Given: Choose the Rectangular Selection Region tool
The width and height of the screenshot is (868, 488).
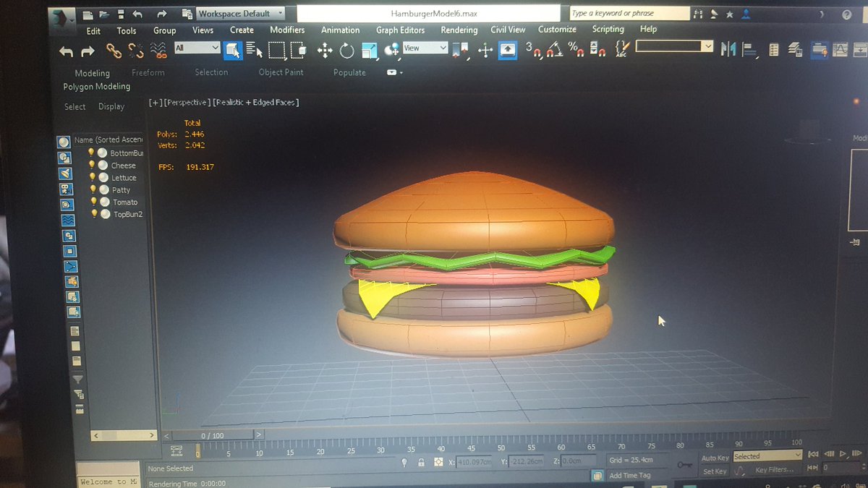Looking at the screenshot, I should pyautogui.click(x=276, y=50).
